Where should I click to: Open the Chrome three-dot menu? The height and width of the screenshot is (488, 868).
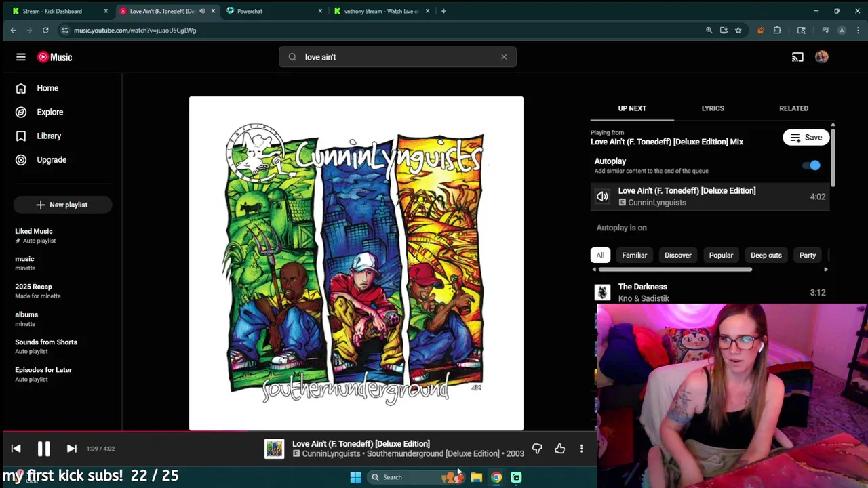tap(858, 30)
